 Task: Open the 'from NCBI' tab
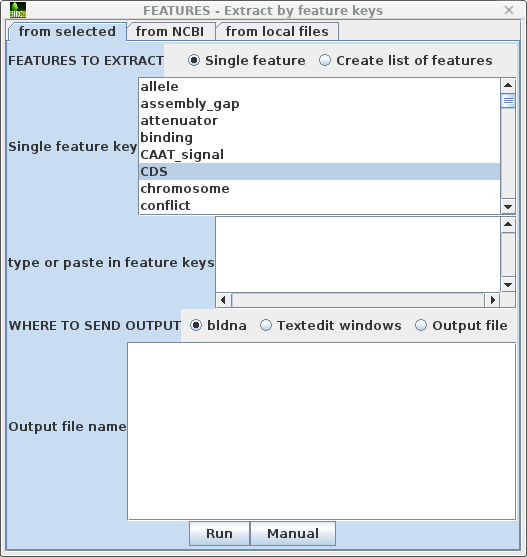tap(170, 32)
